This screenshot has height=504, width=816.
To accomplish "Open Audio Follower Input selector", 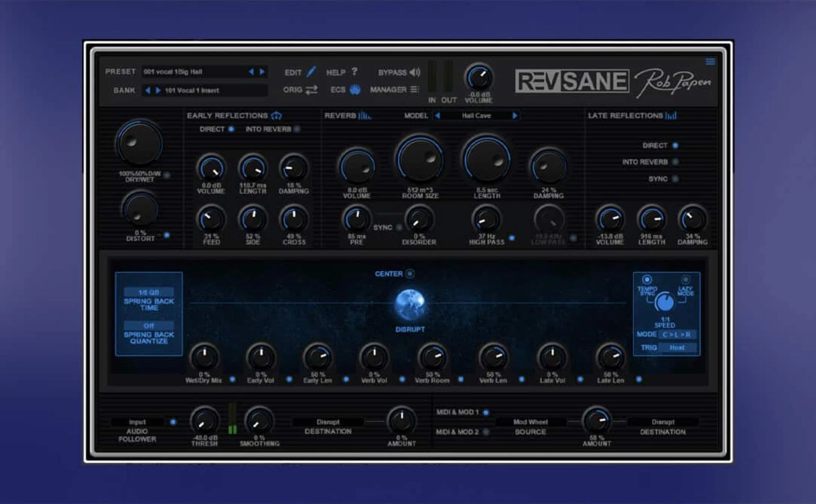I will 137,422.
